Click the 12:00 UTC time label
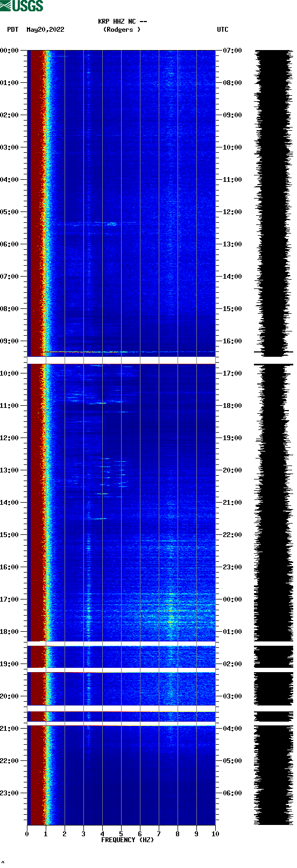The image size is (297, 868). click(x=232, y=212)
